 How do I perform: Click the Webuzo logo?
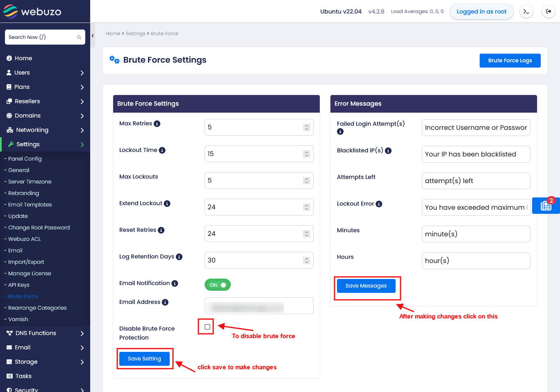[x=32, y=11]
